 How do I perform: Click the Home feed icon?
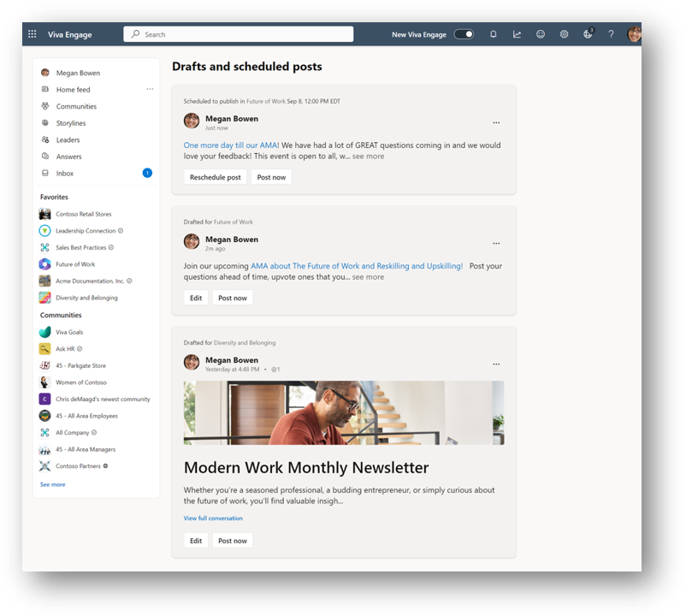point(45,89)
